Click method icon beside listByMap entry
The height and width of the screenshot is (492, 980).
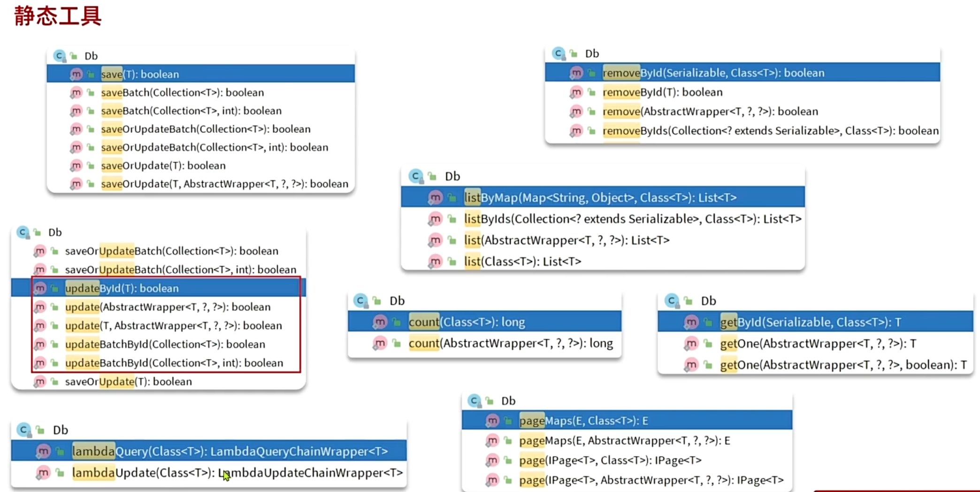(436, 198)
